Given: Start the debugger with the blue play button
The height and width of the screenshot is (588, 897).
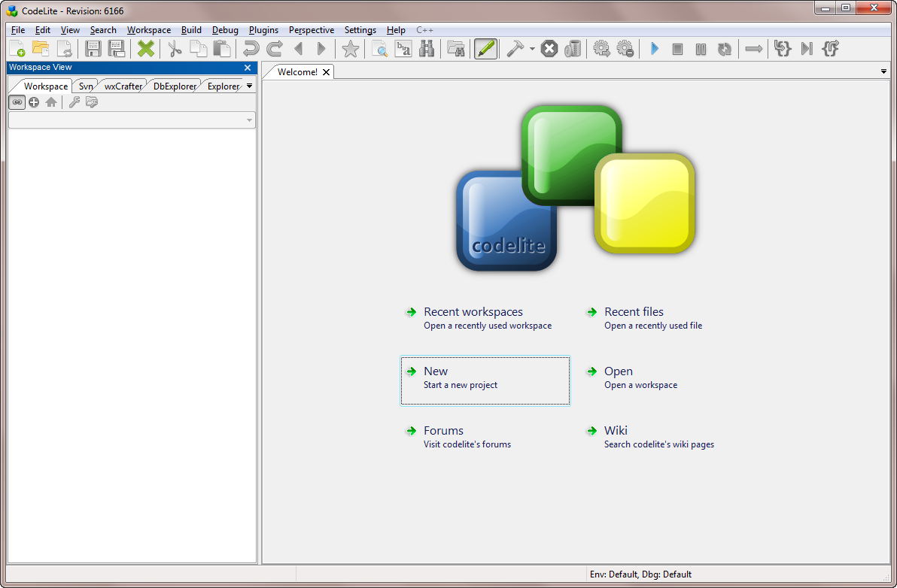Looking at the screenshot, I should click(x=655, y=49).
